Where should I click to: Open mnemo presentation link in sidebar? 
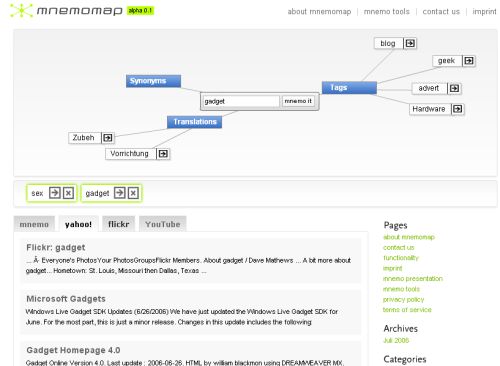[x=413, y=278]
